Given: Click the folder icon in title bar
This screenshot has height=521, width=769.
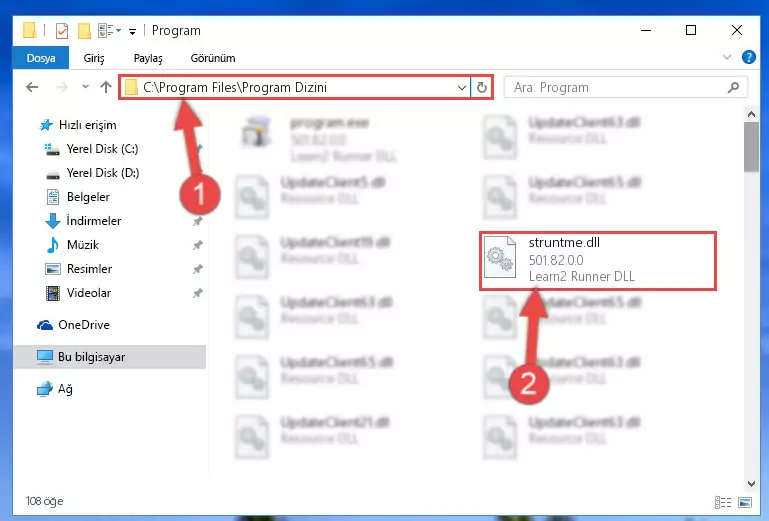Looking at the screenshot, I should pos(29,30).
